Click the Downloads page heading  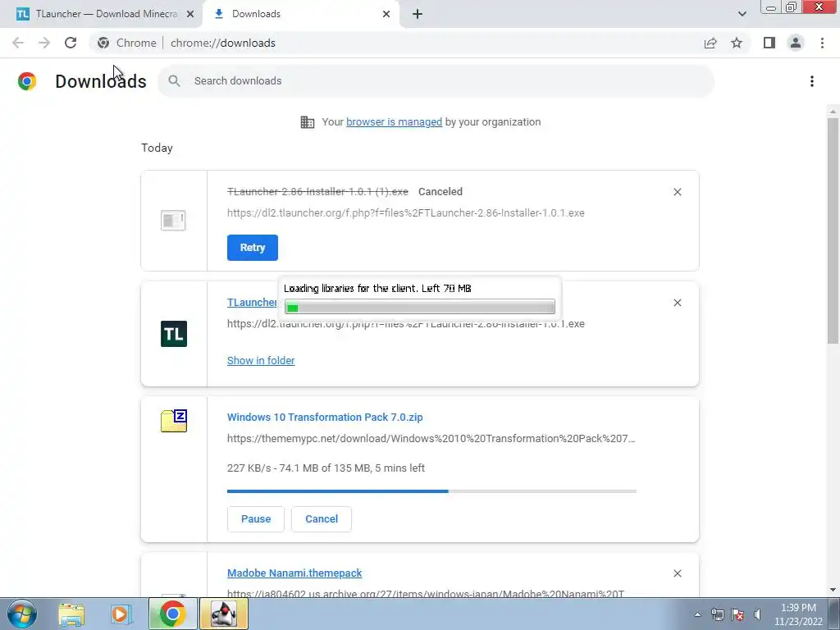101,81
